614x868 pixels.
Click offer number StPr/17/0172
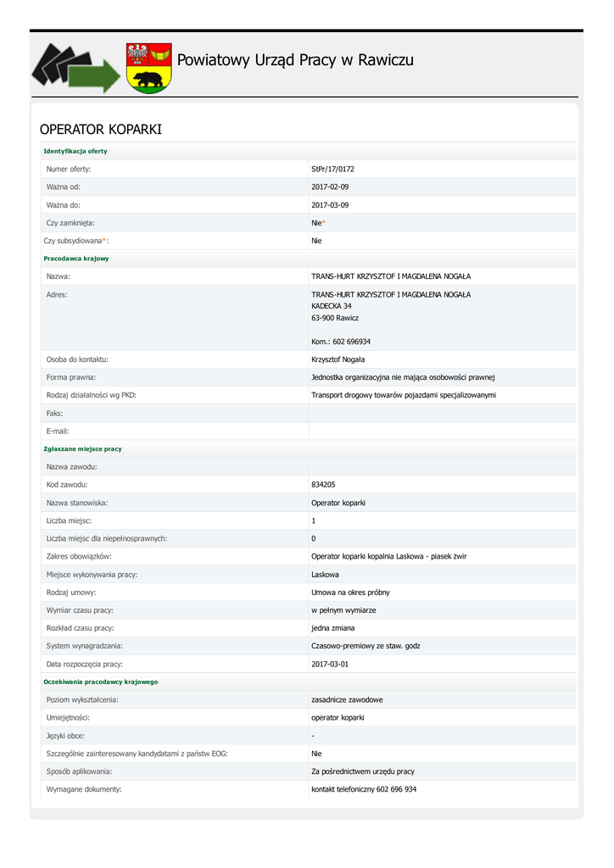[332, 169]
